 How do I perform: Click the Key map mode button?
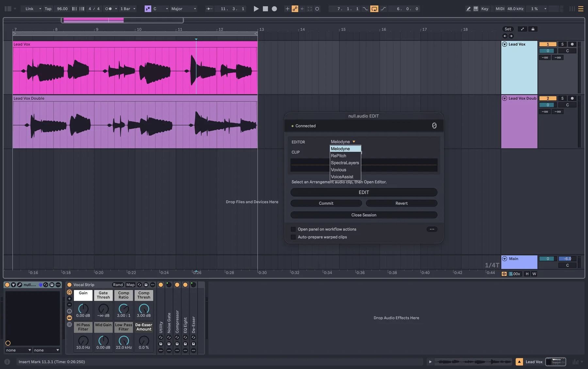coord(485,9)
